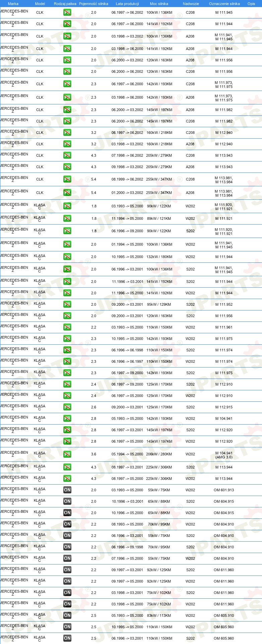This screenshot has width=262, height=644.
Task: Click the Opis column header
Action: 251,4
